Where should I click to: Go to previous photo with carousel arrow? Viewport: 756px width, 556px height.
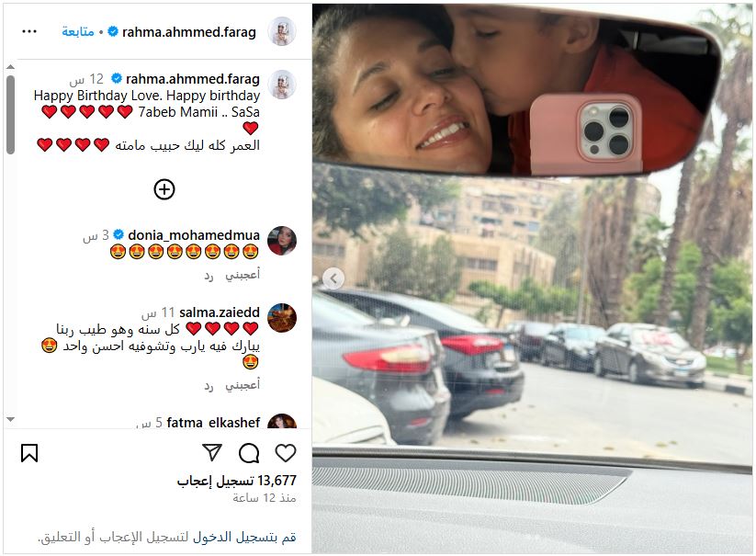click(x=333, y=278)
